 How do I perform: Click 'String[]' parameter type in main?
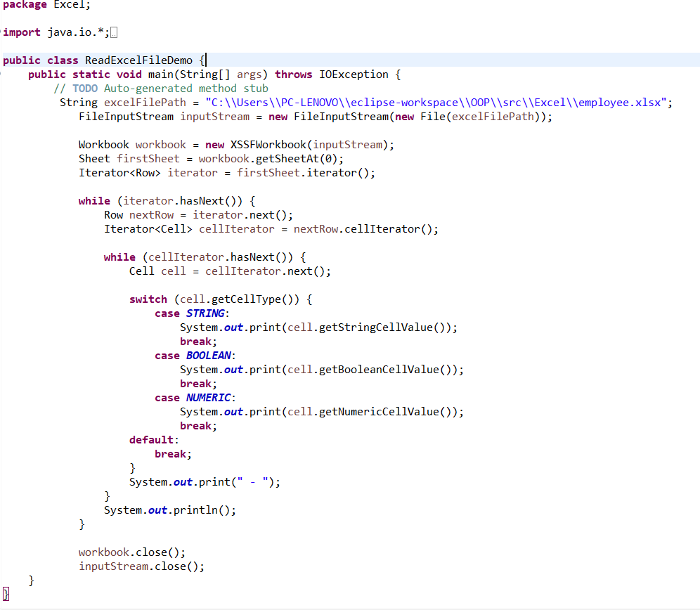point(205,74)
